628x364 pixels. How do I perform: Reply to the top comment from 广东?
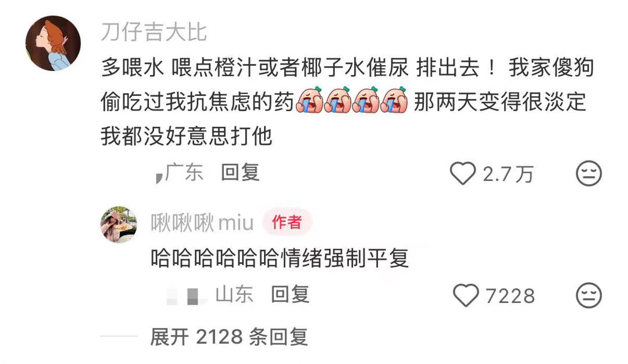point(240,173)
